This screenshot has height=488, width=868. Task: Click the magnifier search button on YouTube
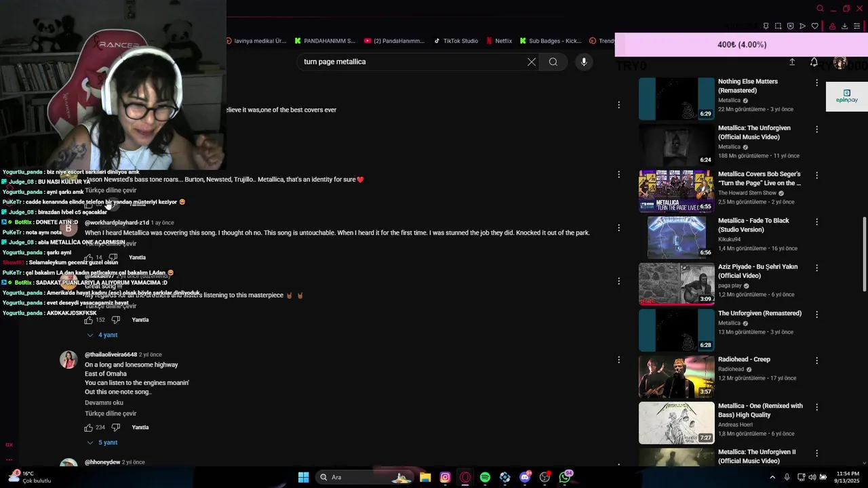pyautogui.click(x=553, y=62)
